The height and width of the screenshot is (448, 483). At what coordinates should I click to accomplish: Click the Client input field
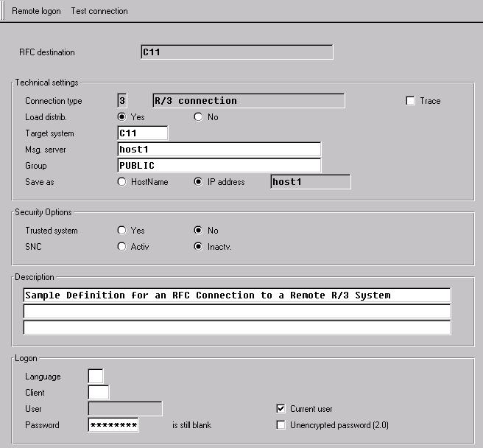[x=98, y=393]
